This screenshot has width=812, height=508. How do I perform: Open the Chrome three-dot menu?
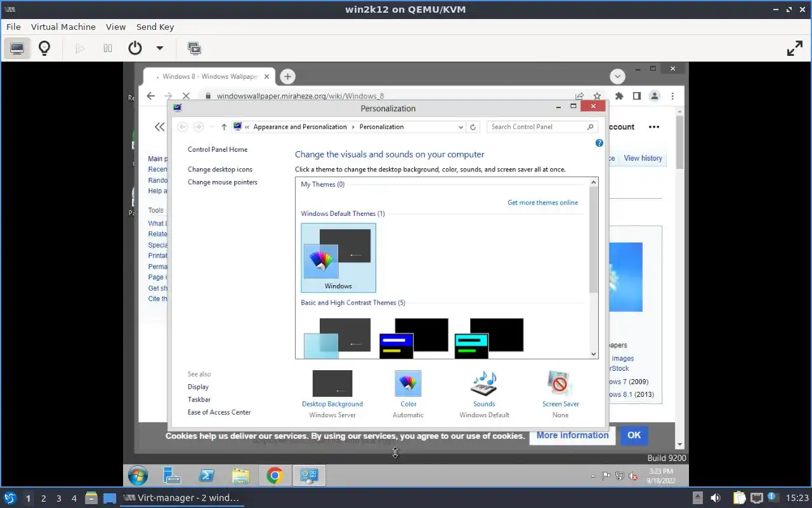point(672,96)
